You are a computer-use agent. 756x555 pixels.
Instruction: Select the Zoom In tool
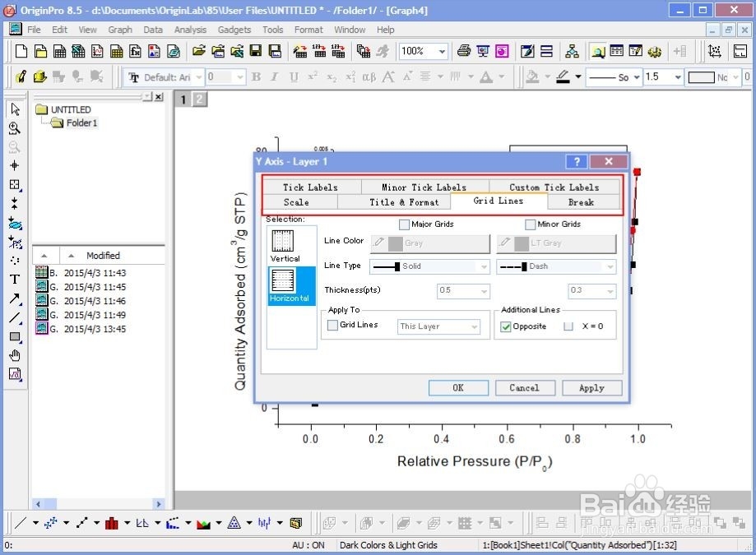tap(15, 128)
